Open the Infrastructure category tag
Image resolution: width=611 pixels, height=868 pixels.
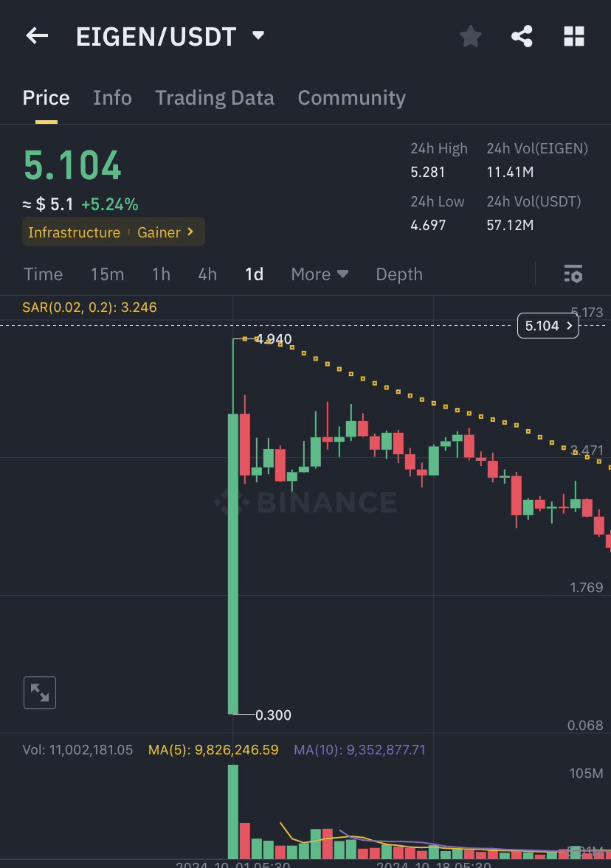point(74,232)
